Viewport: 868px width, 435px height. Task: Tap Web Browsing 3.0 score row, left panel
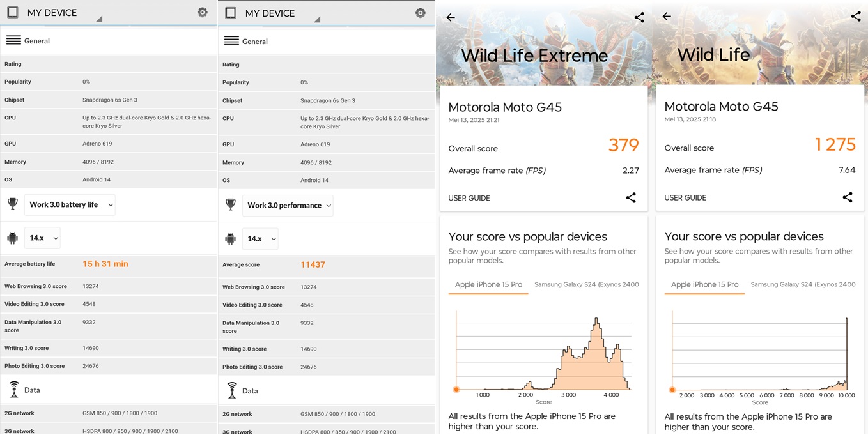click(109, 286)
